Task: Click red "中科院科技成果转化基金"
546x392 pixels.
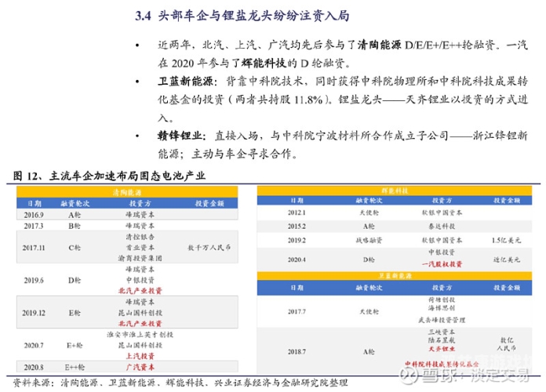Action: point(442,364)
